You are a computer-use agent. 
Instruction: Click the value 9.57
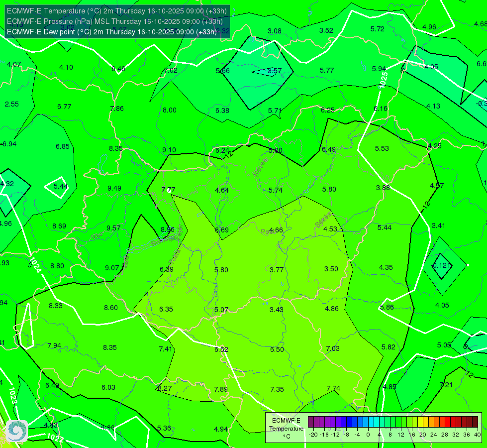click(113, 228)
